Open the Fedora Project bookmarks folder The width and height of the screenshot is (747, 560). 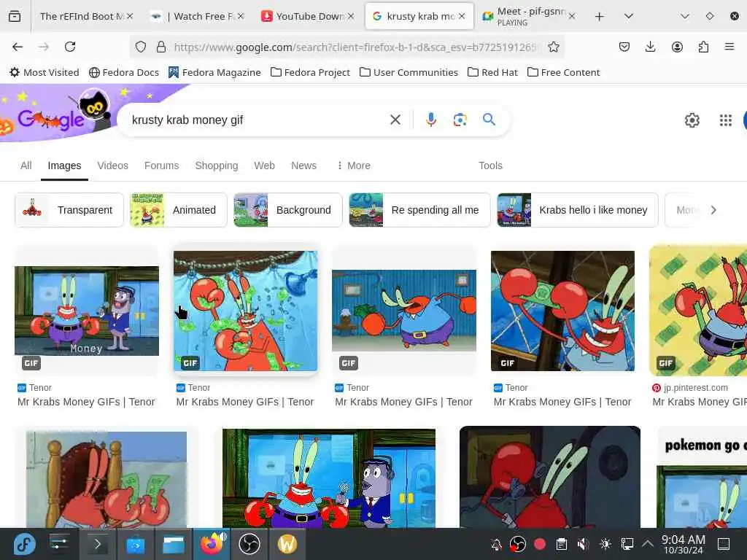pos(310,72)
